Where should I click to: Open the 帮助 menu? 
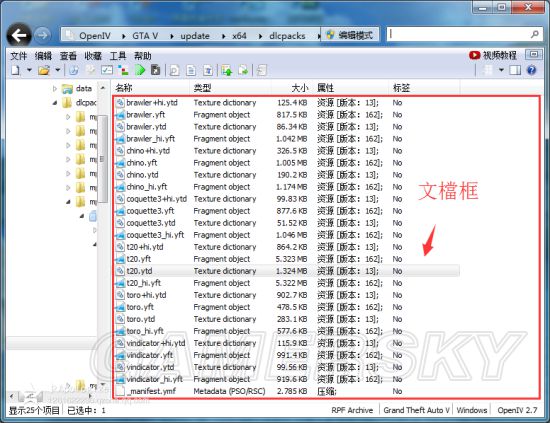tap(142, 55)
